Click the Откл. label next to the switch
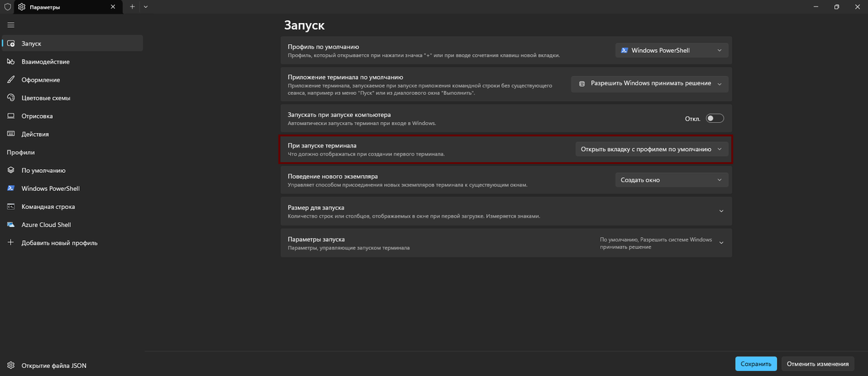Viewport: 868px width, 376px height. pos(692,119)
